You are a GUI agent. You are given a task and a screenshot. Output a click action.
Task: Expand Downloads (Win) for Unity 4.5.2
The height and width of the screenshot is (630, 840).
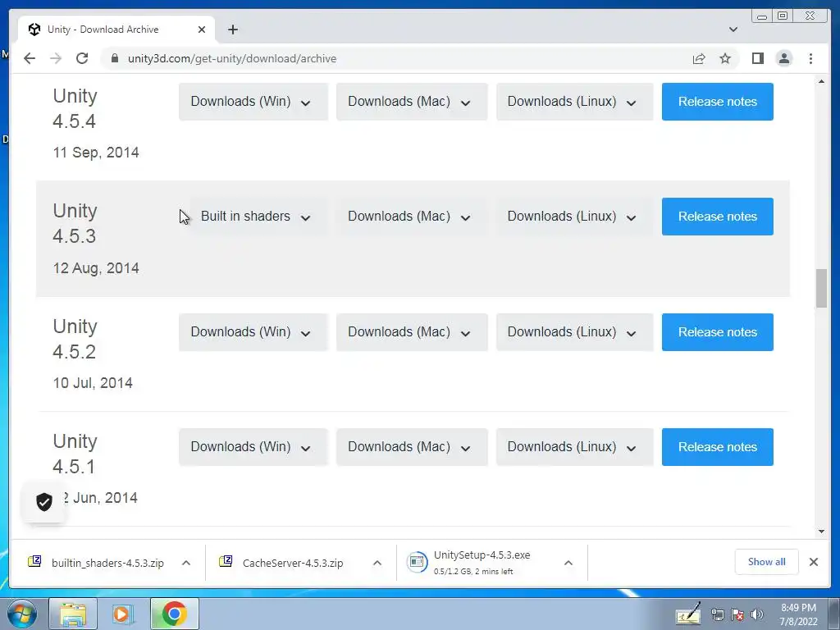point(253,332)
